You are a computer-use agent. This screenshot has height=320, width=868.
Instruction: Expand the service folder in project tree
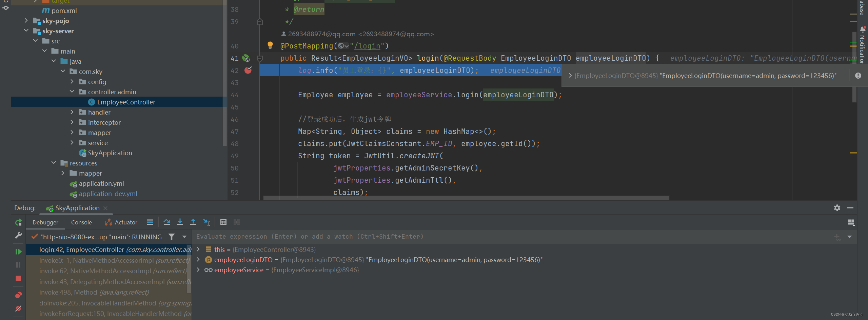pyautogui.click(x=72, y=142)
